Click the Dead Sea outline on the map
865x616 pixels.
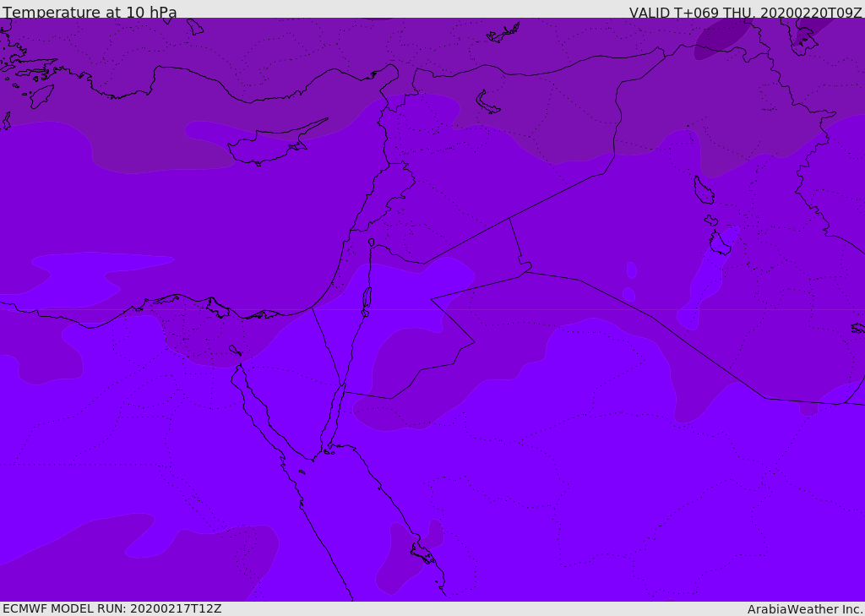click(x=367, y=298)
